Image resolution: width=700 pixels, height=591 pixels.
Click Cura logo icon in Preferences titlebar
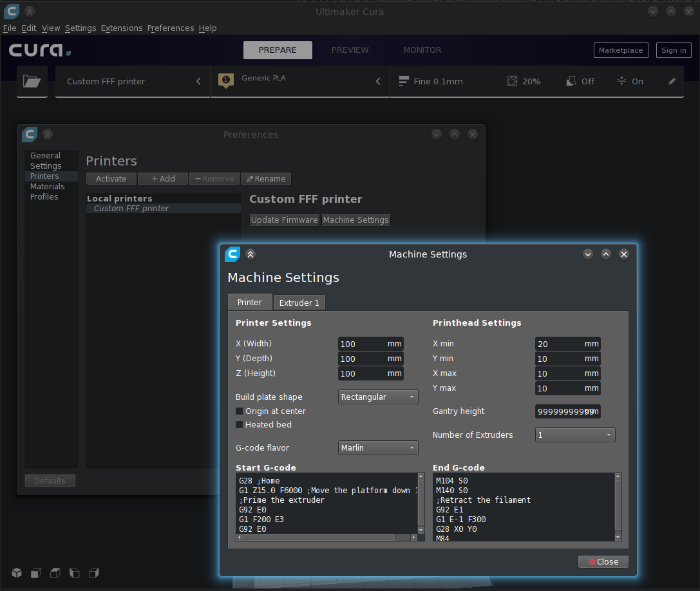(30, 135)
